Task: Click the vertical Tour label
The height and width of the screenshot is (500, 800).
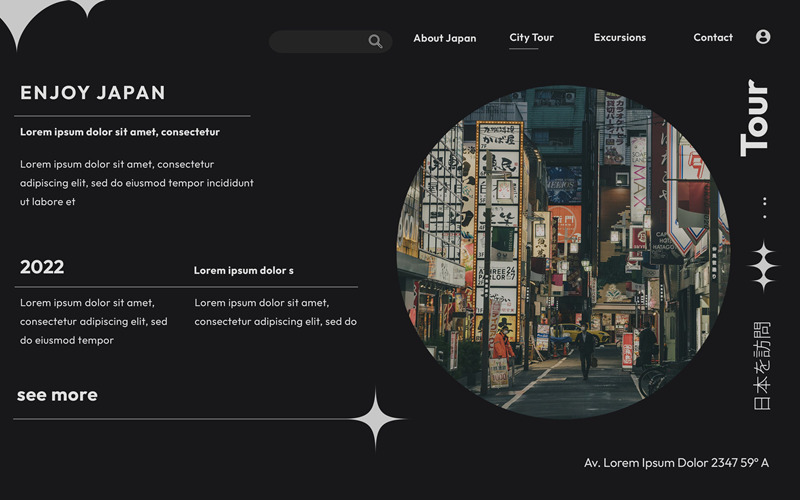Action: 756,118
